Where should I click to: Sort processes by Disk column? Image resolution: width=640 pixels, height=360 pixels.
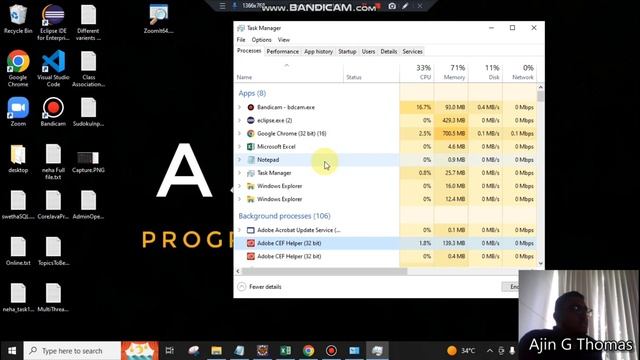coord(486,72)
